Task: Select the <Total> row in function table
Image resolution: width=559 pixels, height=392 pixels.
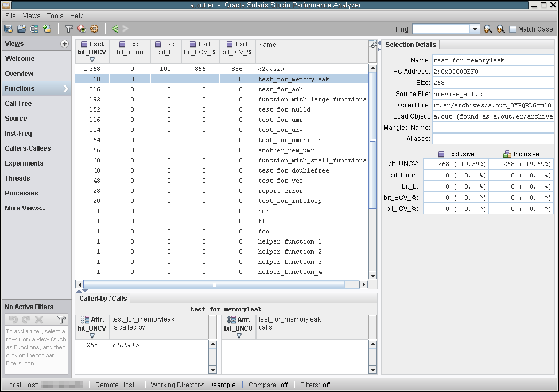Action: (221, 69)
